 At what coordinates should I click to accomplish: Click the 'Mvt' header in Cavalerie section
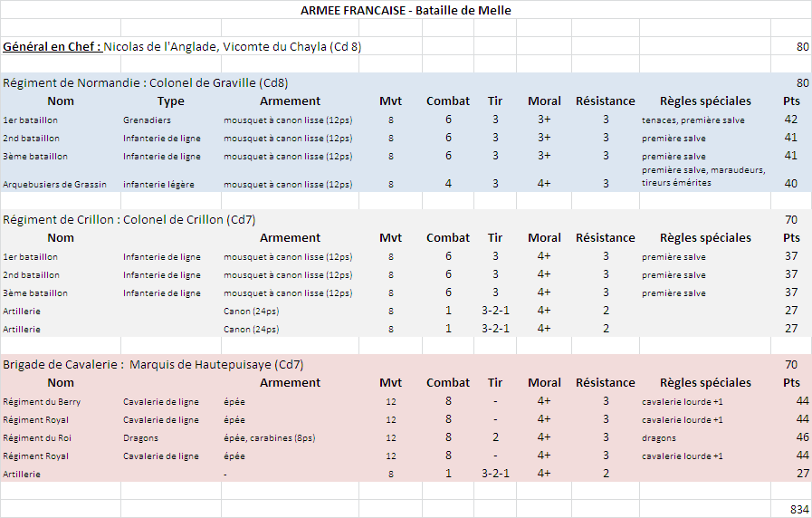click(390, 383)
